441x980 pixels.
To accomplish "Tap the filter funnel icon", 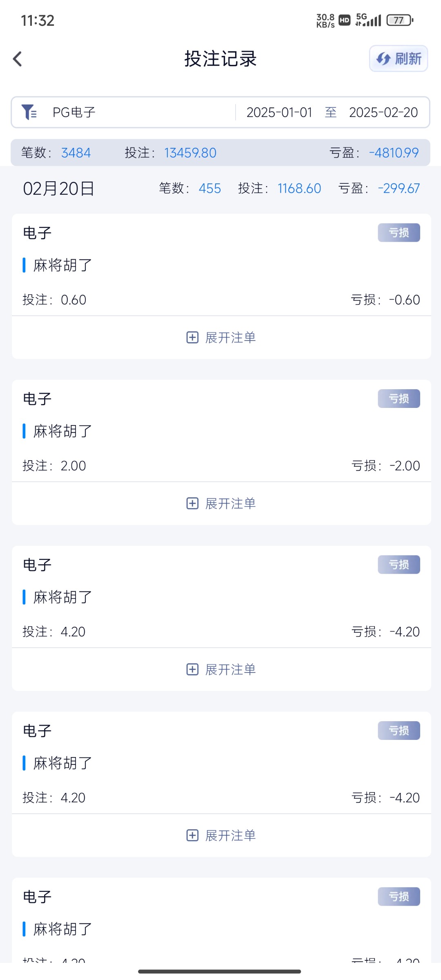I will click(x=29, y=112).
